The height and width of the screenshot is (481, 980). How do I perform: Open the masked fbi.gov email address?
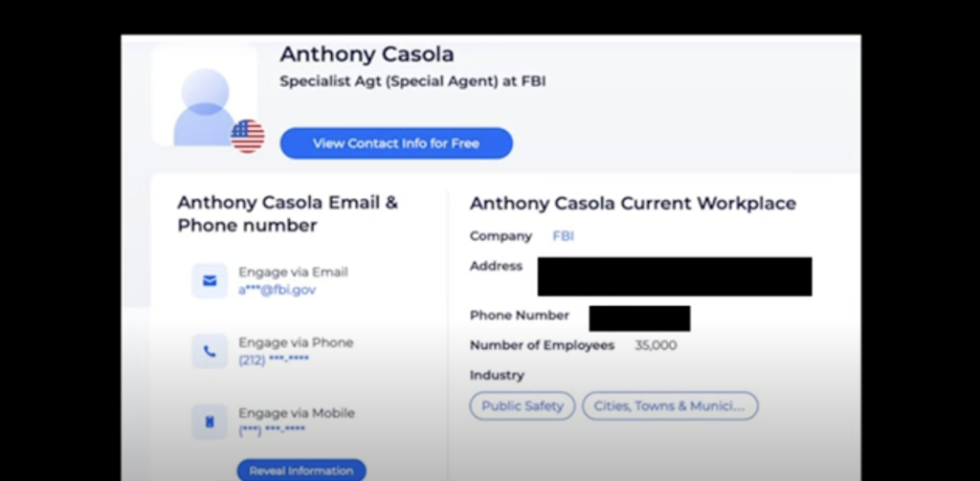point(277,290)
